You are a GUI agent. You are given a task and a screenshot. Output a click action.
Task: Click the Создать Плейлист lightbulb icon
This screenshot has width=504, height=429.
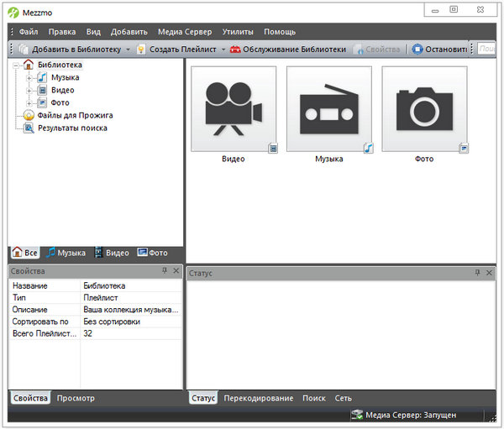(x=141, y=50)
